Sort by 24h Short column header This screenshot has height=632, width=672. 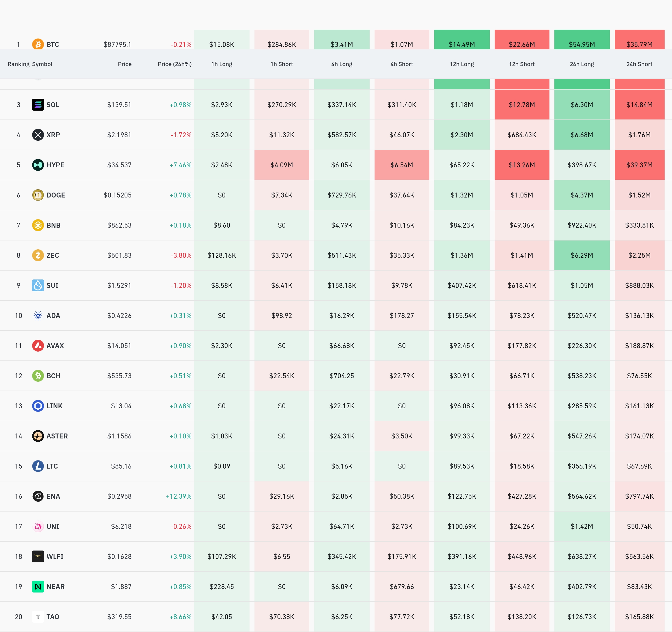pos(639,64)
